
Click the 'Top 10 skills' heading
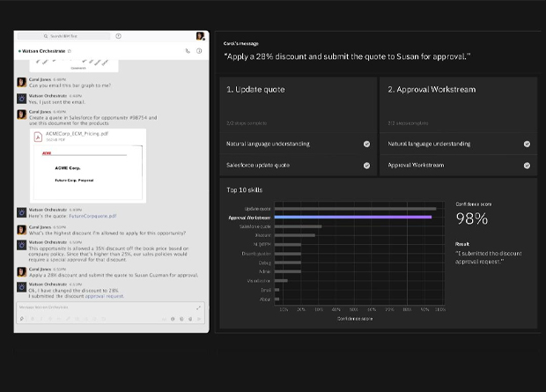pos(245,190)
